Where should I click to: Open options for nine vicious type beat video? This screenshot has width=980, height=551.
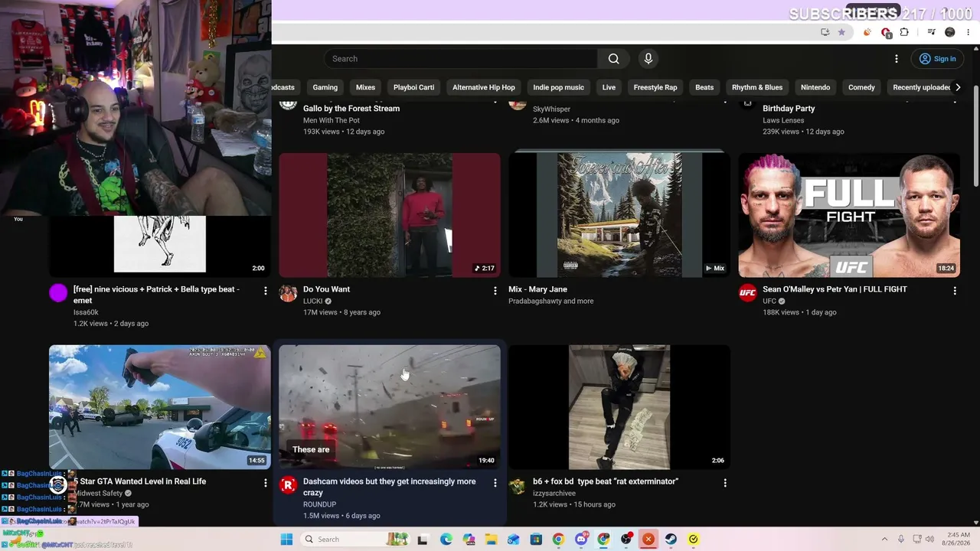(266, 291)
